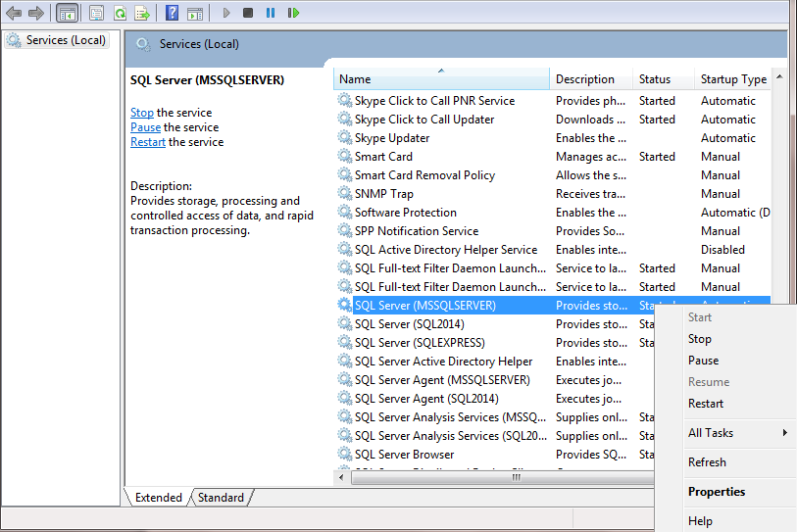This screenshot has width=797, height=532.
Task: Click gear icon of Smart Card service
Action: pos(345,157)
